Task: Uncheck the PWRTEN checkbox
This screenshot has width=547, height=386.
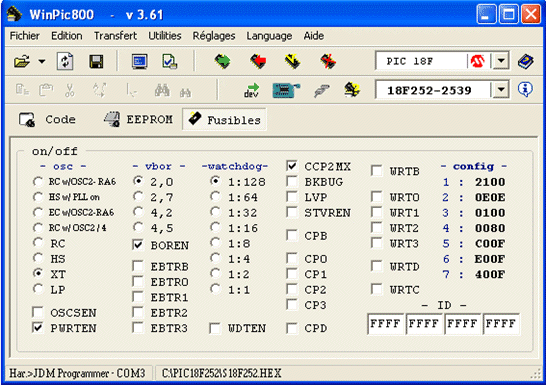Action: coord(38,327)
